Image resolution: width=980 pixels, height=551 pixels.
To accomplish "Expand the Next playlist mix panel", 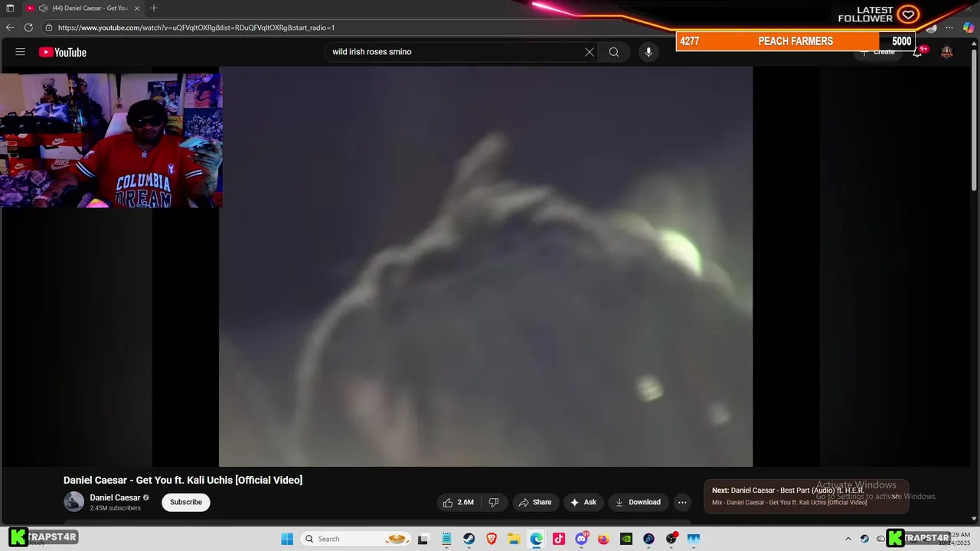I will (x=894, y=497).
